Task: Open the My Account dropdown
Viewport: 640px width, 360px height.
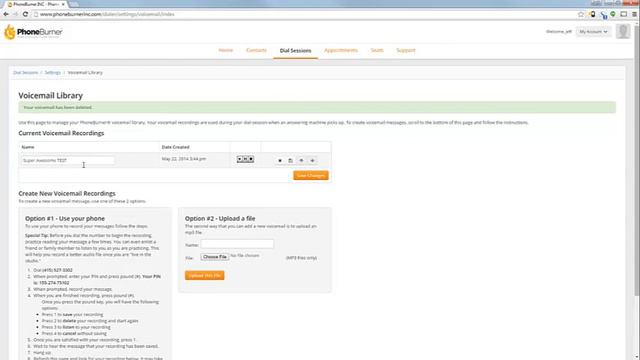Action: (593, 31)
